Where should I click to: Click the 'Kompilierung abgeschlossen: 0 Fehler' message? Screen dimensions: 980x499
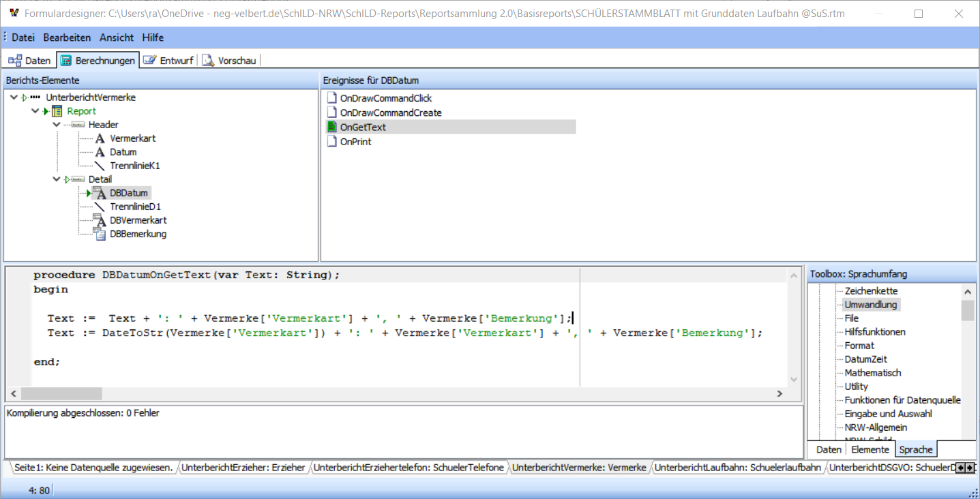tap(83, 413)
